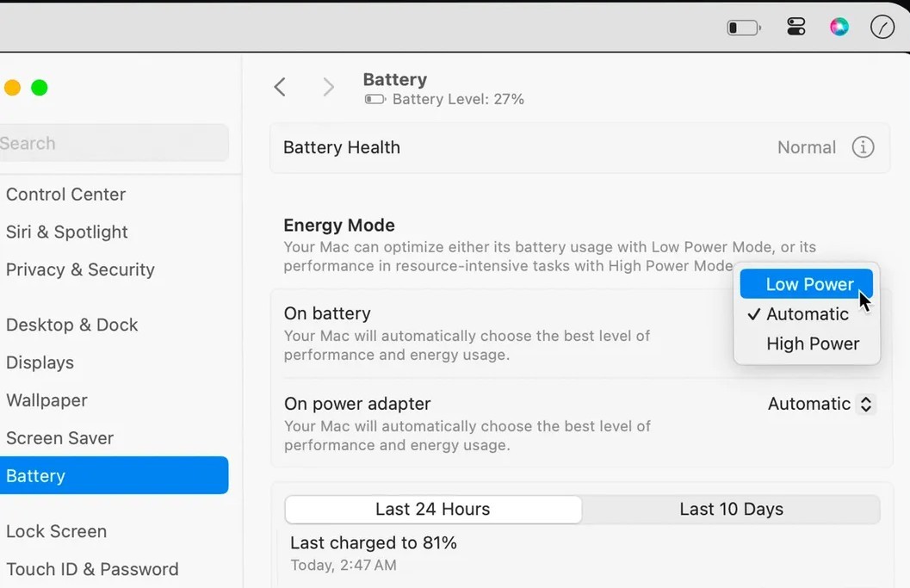
Task: Select Lock Screen in the sidebar
Action: click(56, 531)
